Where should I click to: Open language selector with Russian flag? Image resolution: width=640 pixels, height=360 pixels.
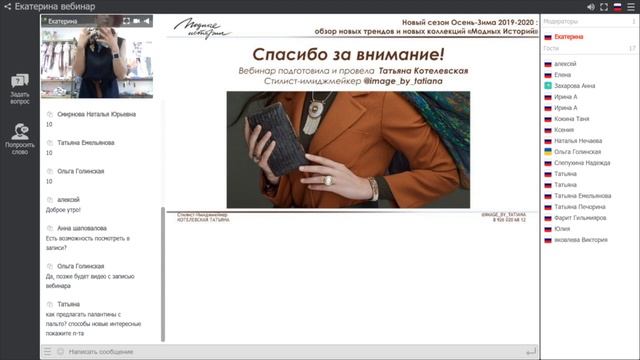(618, 7)
